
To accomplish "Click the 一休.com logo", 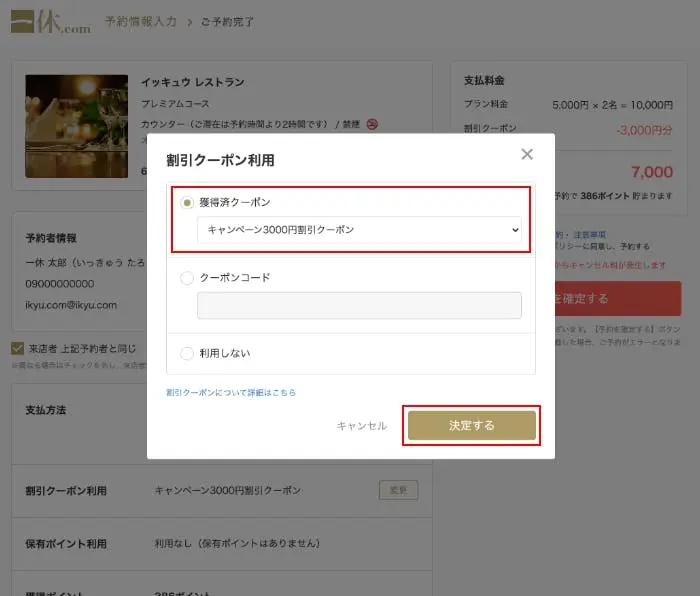I will pos(50,21).
